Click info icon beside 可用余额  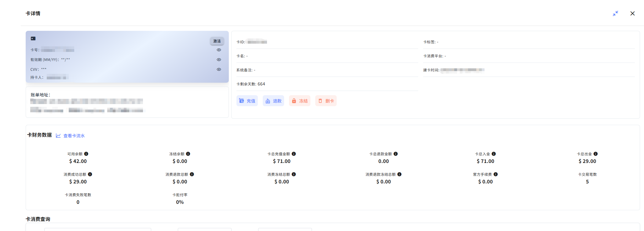(86, 154)
